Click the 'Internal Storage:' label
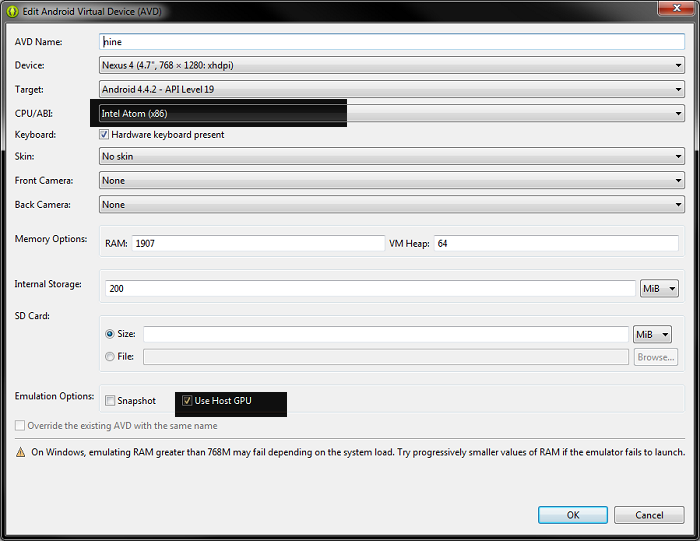Screen dimensions: 700x541 click(x=48, y=284)
